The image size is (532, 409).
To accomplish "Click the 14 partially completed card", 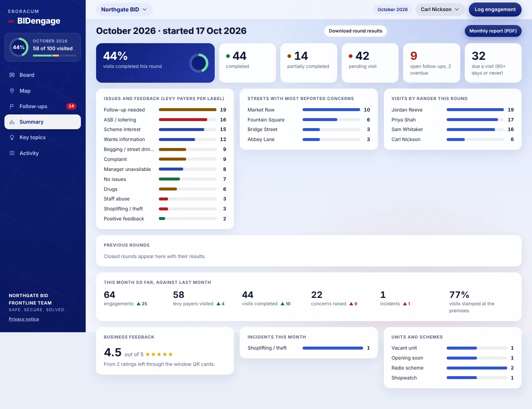I will [x=309, y=63].
